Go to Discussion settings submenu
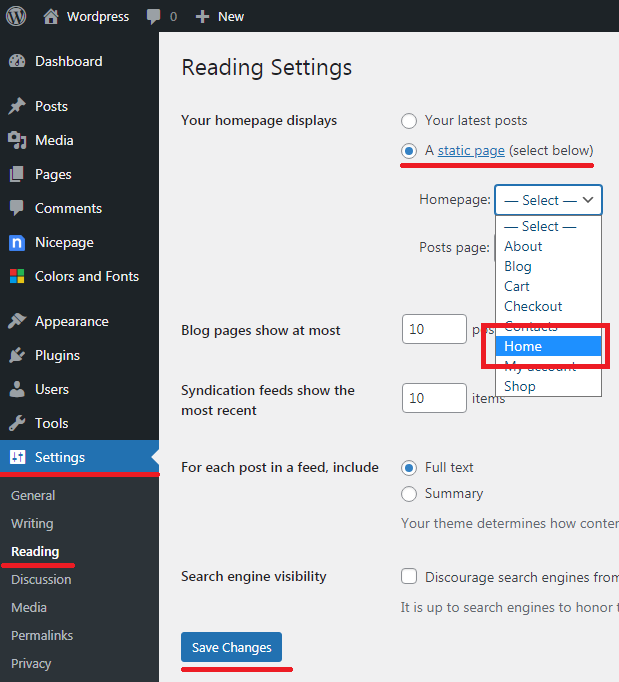The width and height of the screenshot is (619, 682). (x=41, y=579)
